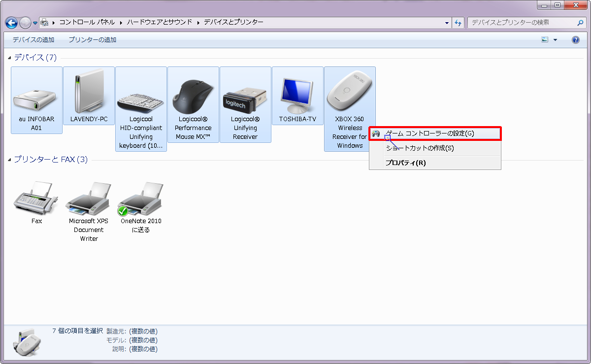Go to コントロール パネル in breadcrumb
Screen dimensions: 591x364
(87, 22)
